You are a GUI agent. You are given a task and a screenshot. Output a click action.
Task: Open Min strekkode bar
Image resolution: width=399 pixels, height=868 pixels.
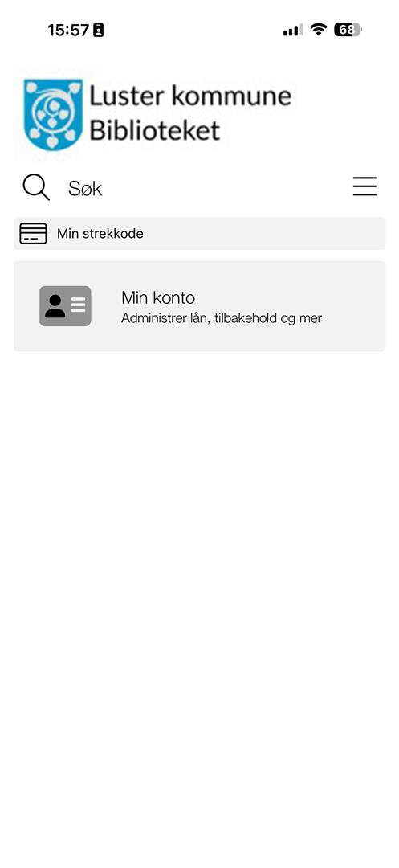199,234
